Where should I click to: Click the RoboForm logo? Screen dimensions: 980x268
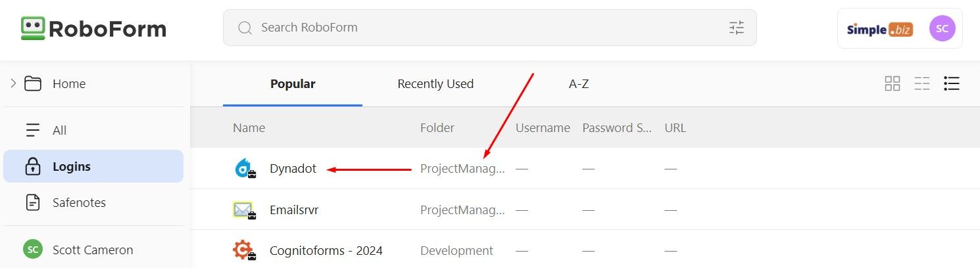tap(93, 28)
